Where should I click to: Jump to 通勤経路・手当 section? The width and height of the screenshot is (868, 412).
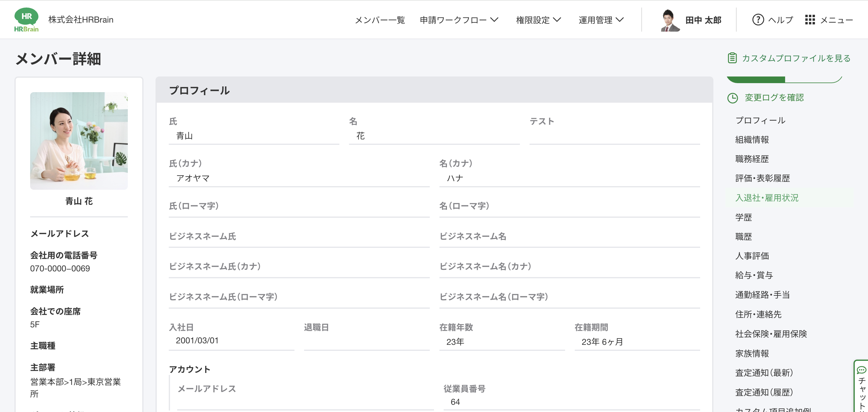tap(763, 295)
